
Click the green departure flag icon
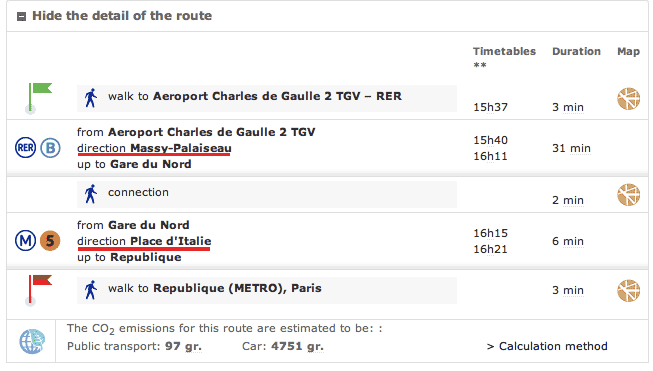point(38,98)
